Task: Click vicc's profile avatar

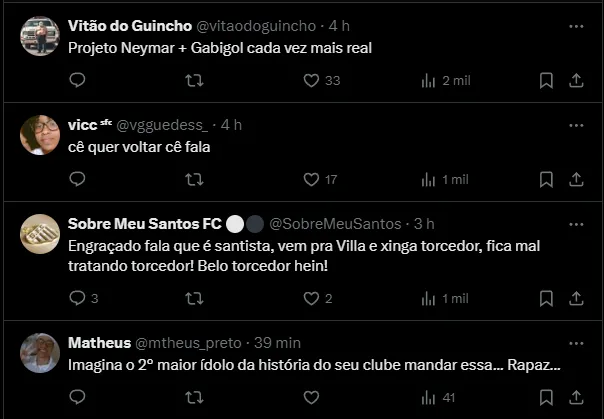Action: 39,134
